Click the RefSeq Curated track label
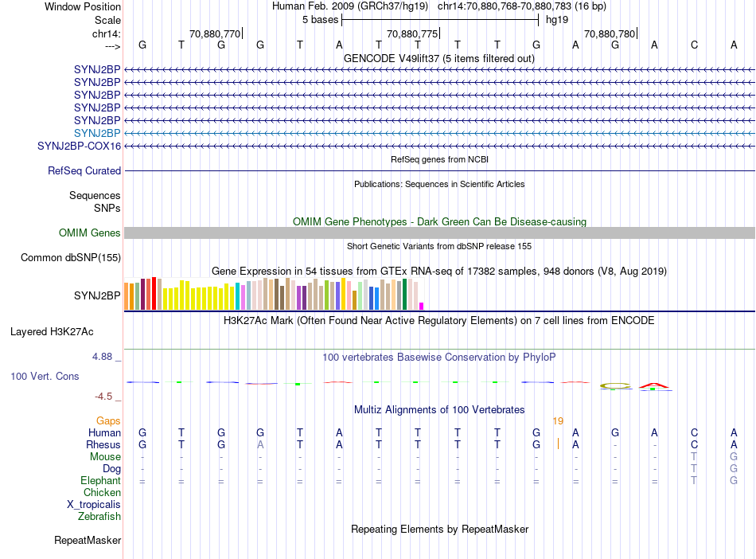756x559 pixels. [84, 170]
